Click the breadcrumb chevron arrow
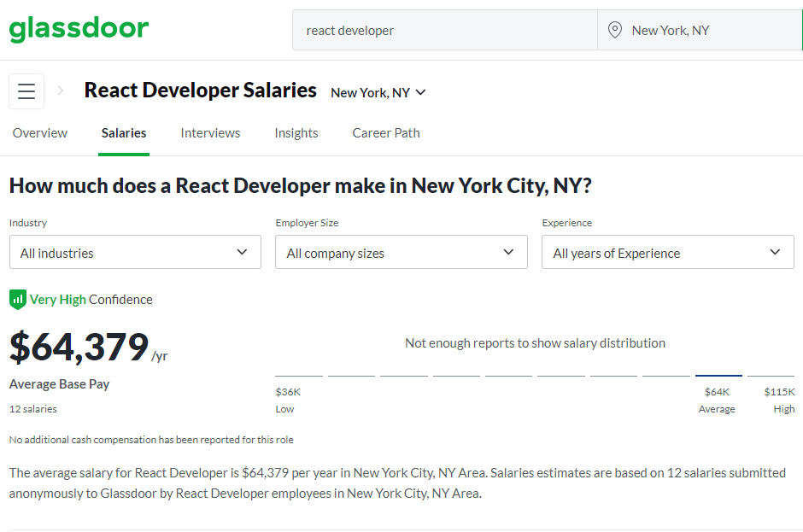Viewport: 803px width, 532px height. (61, 91)
